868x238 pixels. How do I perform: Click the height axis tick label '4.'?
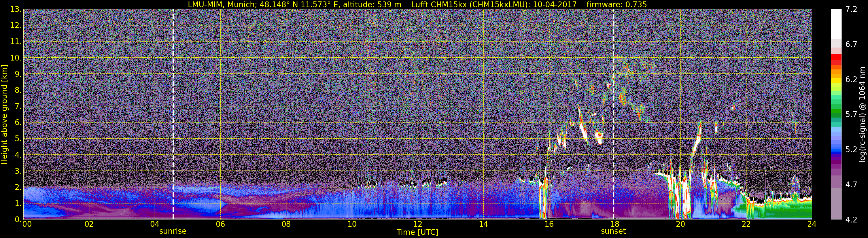18,155
